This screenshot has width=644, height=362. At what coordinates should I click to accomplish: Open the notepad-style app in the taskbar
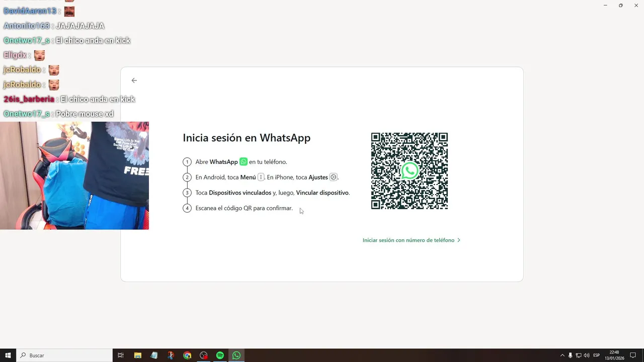click(154, 355)
